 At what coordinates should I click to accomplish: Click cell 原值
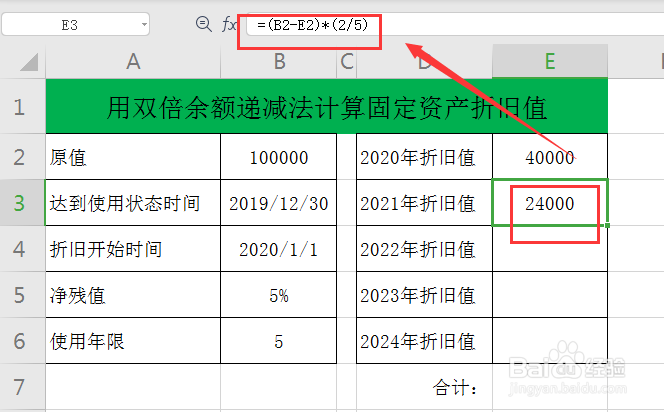[133, 157]
